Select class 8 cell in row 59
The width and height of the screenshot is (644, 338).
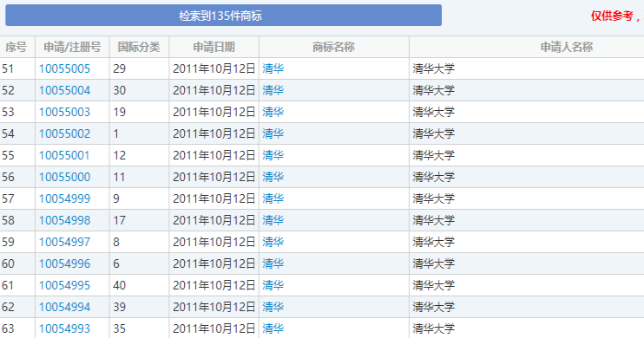tap(139, 242)
